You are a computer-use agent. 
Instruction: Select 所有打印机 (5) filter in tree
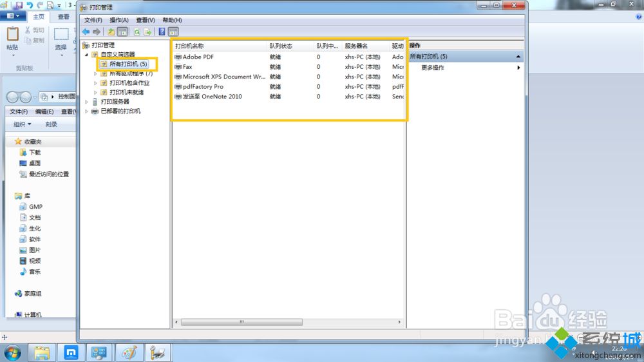[x=128, y=64]
